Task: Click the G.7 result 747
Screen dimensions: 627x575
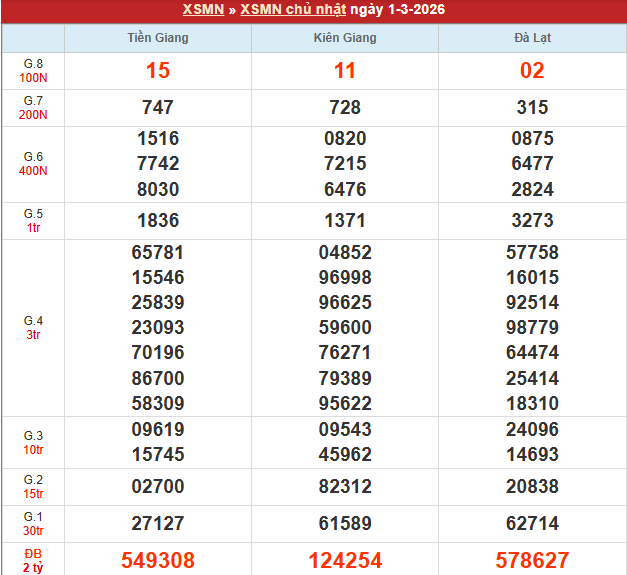Action: [x=158, y=108]
